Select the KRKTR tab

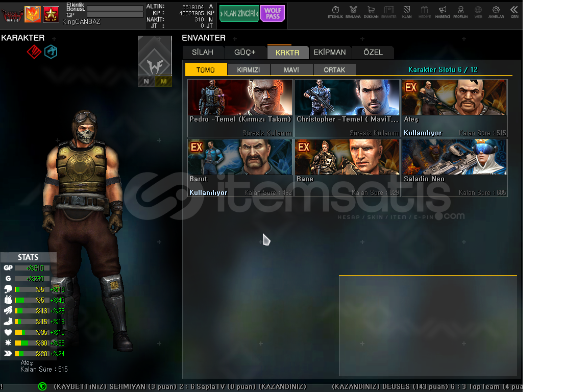pos(288,53)
